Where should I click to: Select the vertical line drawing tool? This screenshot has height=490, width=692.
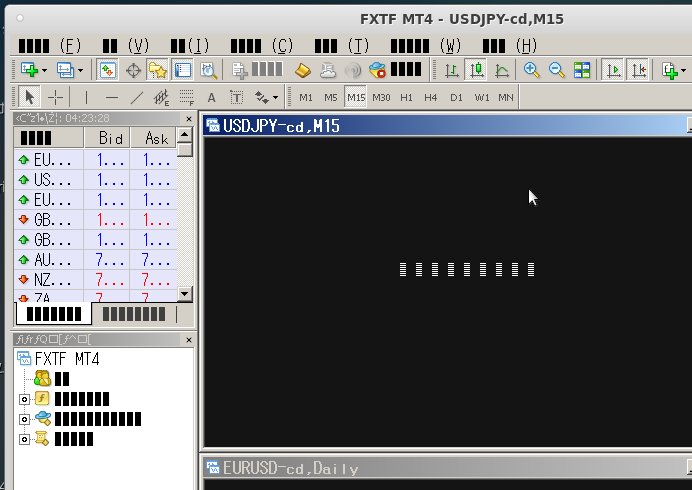[x=86, y=97]
